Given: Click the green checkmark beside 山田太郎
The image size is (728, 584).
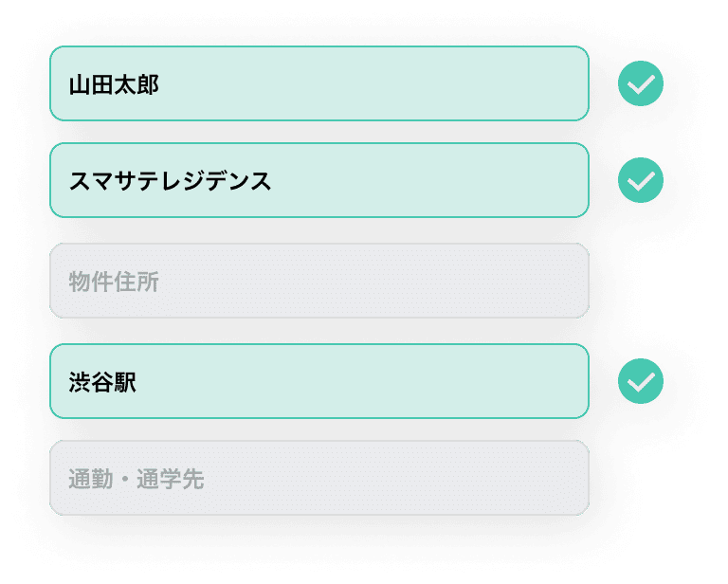Looking at the screenshot, I should (640, 83).
